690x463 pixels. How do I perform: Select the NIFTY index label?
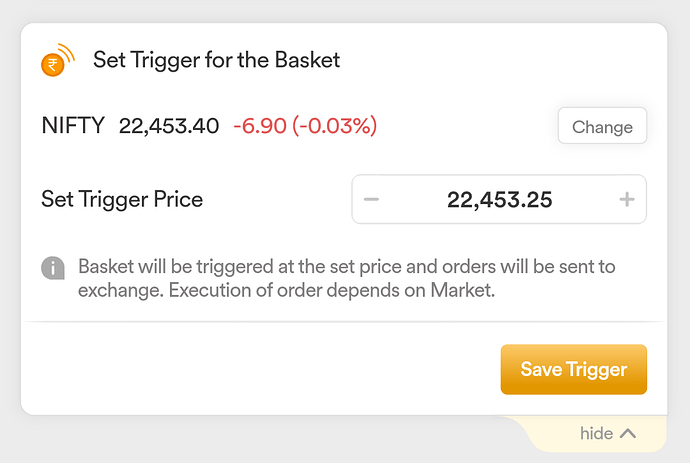(73, 125)
